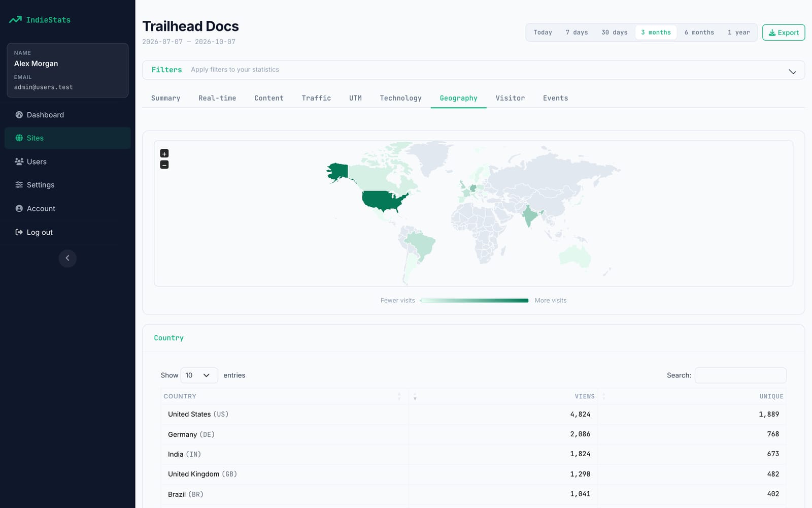Zoom out on the world map

click(164, 165)
